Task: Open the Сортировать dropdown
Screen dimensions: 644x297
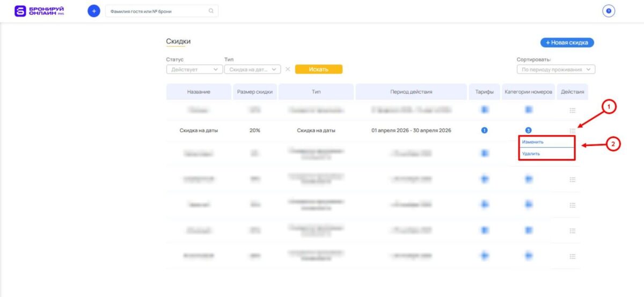Action: click(x=555, y=69)
